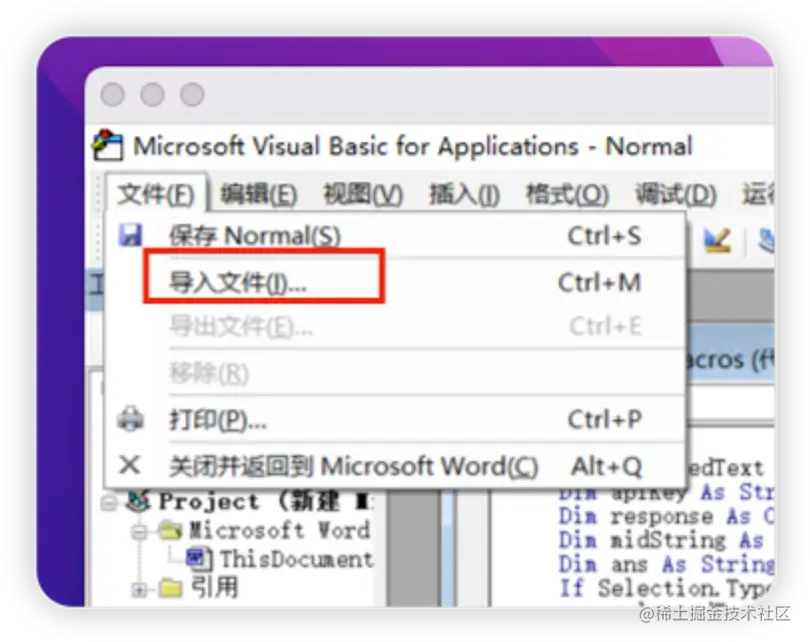Choose 保存 Normal(S) menu entry
810x642 pixels.
[395, 236]
